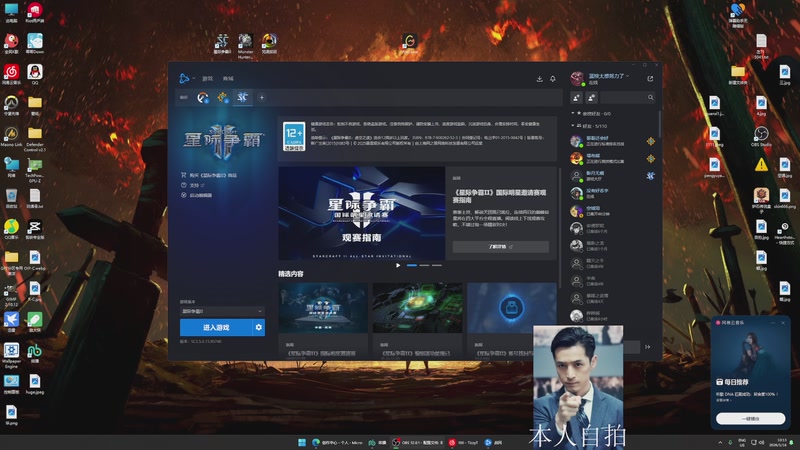The width and height of the screenshot is (800, 450).
Task: Select the third carousel slide indicator
Action: tap(437, 265)
